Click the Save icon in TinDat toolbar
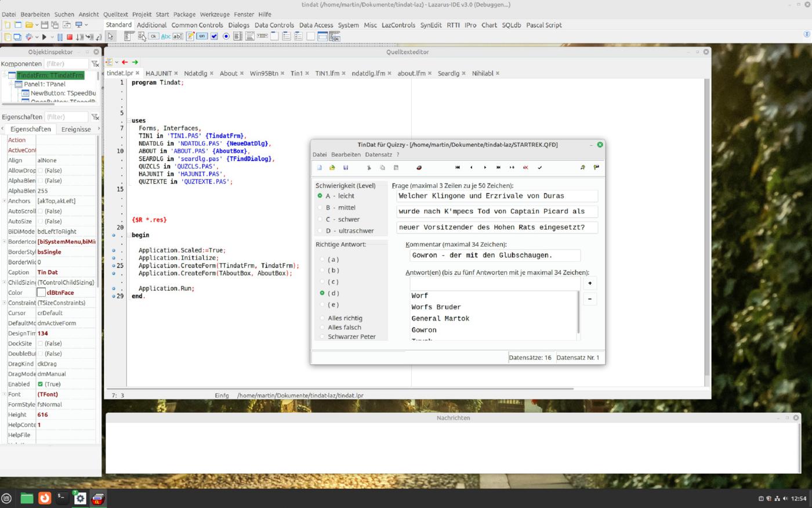The width and height of the screenshot is (812, 508). 346,167
